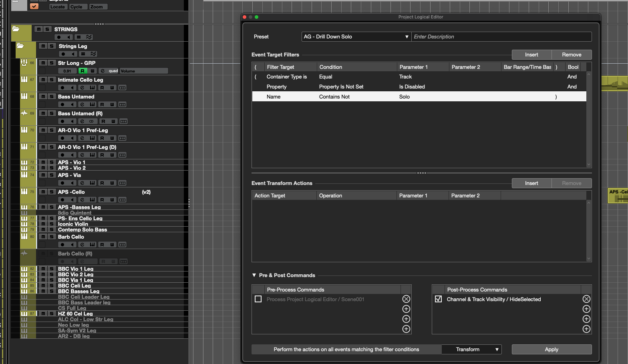
Task: Toggle Write automation on Barb Cello track
Action: tap(113, 245)
